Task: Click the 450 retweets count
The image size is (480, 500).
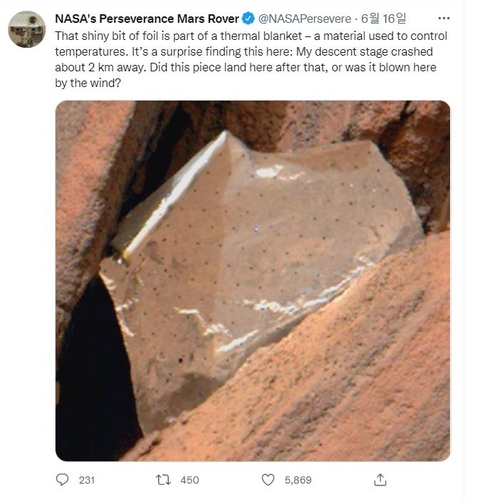Action: pos(190,480)
